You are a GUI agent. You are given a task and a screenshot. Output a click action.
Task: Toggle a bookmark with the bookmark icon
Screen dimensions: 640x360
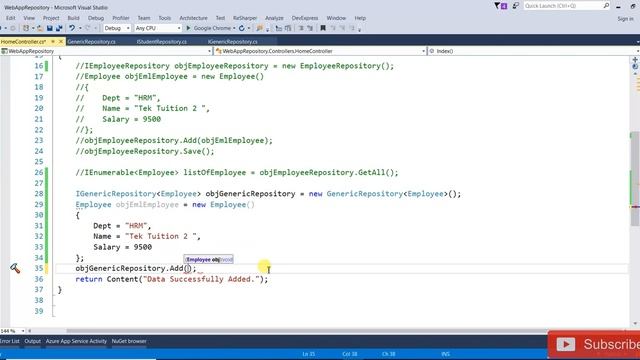pos(323,28)
